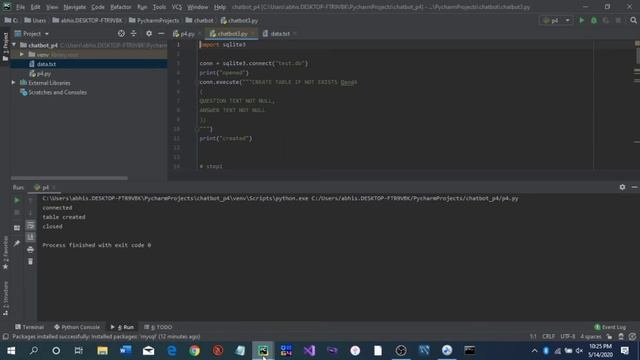Select p4.py in the project tree
640x360 pixels.
[43, 74]
